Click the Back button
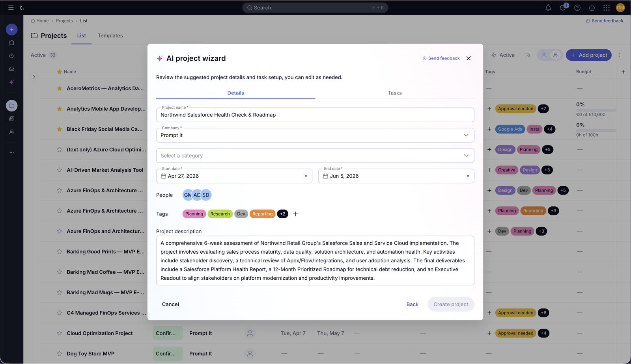 coord(413,304)
